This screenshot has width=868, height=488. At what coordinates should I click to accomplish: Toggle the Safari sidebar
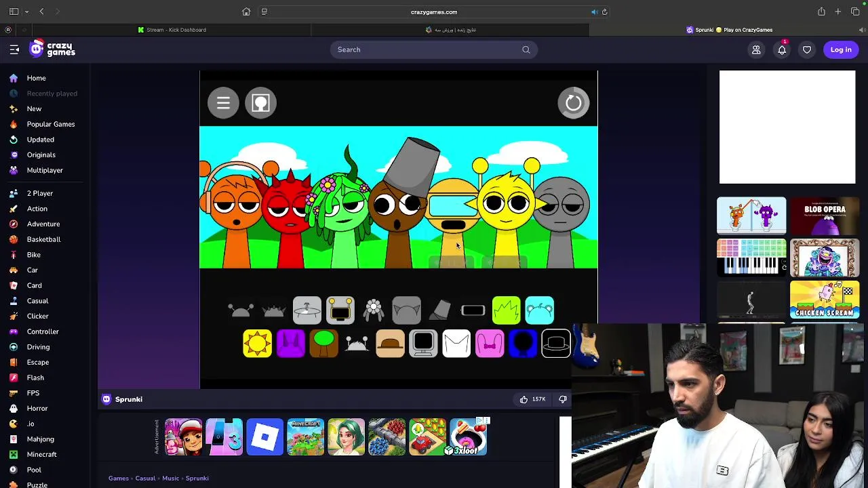coord(14,12)
